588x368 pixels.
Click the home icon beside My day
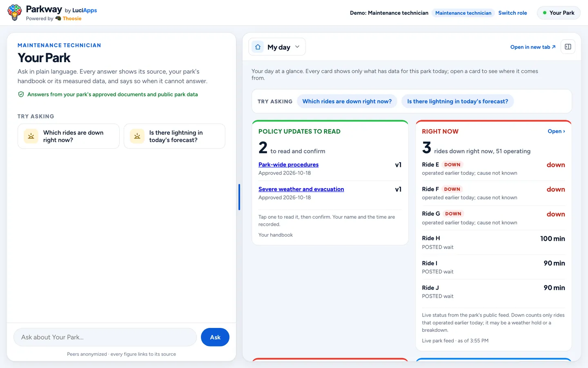(258, 47)
